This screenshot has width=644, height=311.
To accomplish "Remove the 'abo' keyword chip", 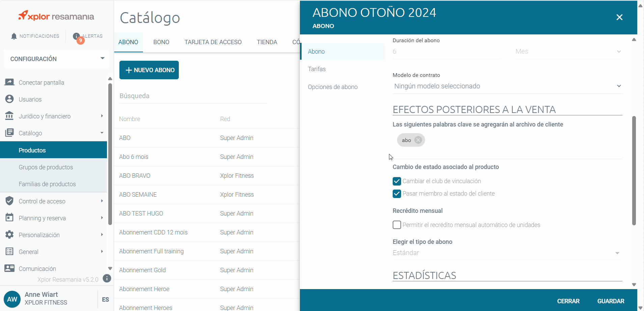I will tap(418, 140).
